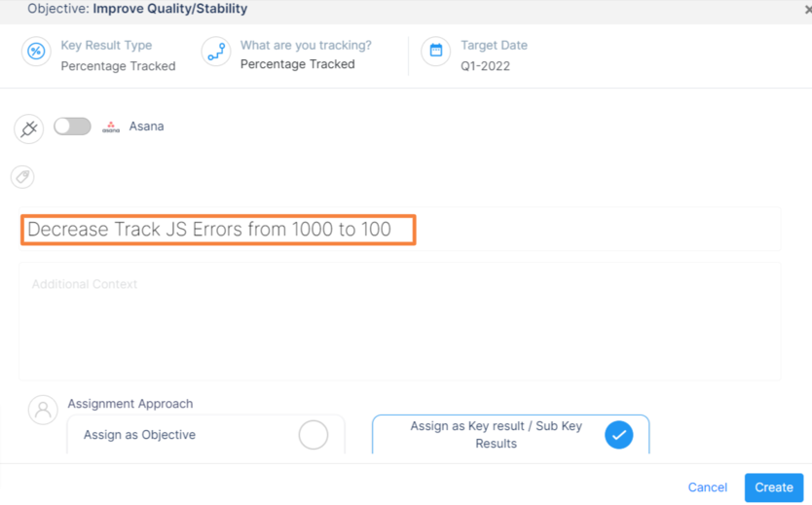The height and width of the screenshot is (505, 812).
Task: Click the Asana logo icon
Action: click(111, 126)
